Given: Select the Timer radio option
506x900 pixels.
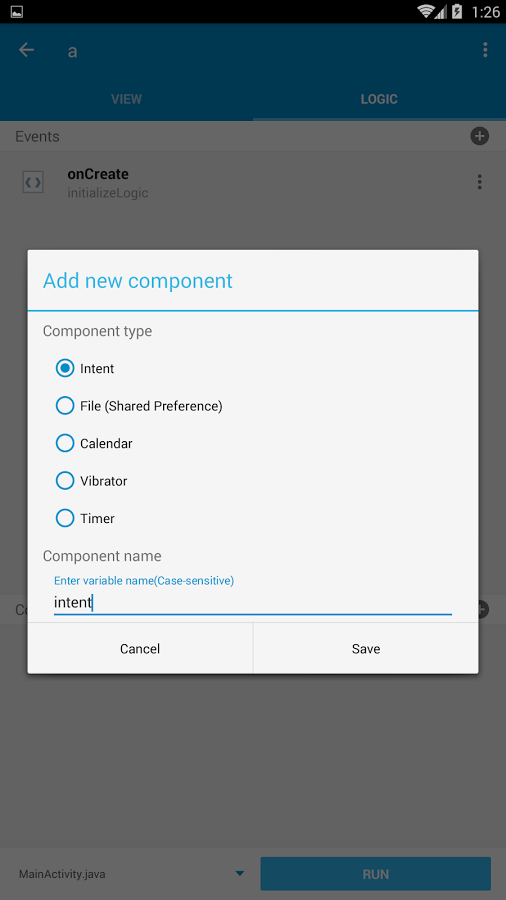Looking at the screenshot, I should coord(65,518).
